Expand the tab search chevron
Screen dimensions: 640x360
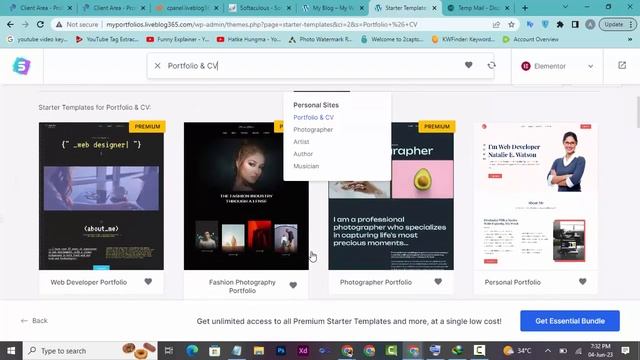click(x=565, y=7)
